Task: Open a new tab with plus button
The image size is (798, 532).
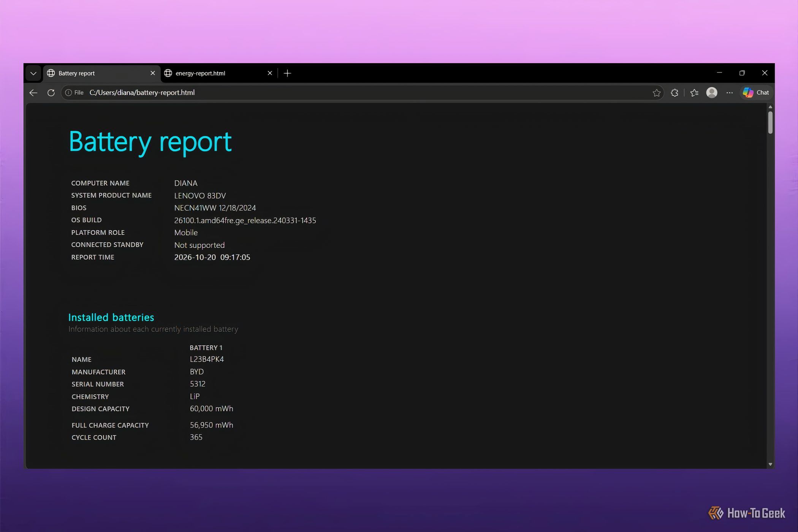Action: pyautogui.click(x=288, y=73)
